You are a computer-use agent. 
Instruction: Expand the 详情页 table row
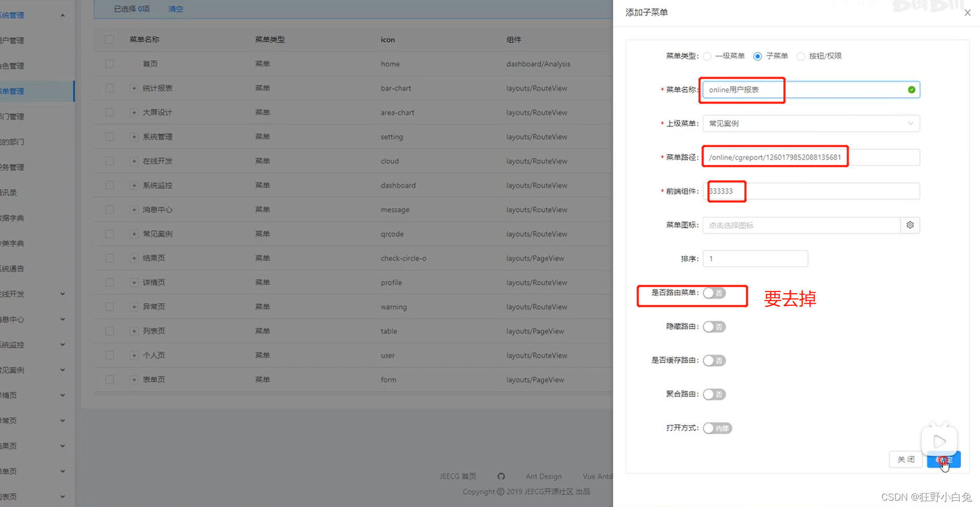(134, 283)
